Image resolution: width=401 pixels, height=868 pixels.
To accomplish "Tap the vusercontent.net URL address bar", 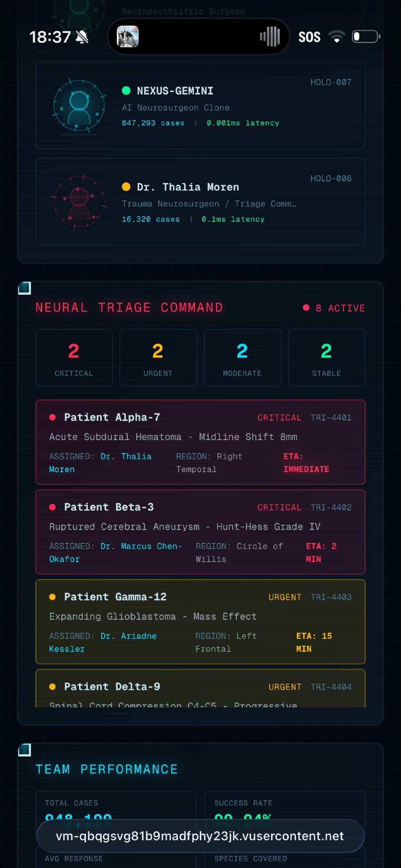I will click(200, 836).
